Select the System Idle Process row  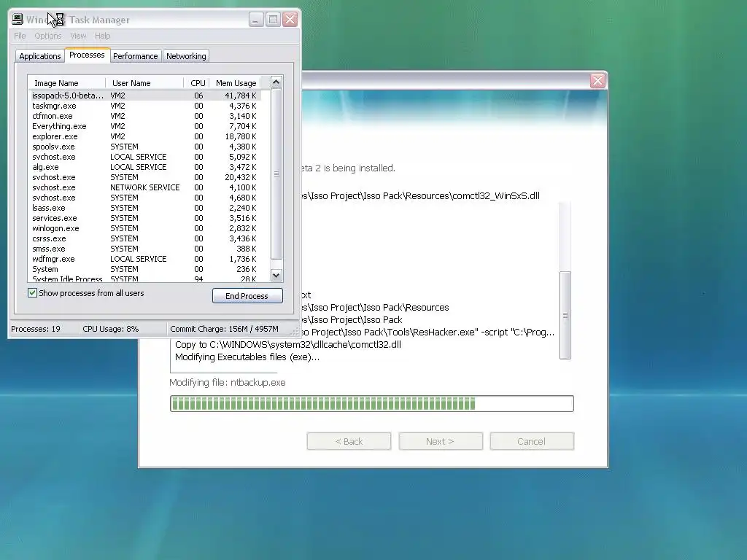pyautogui.click(x=145, y=279)
